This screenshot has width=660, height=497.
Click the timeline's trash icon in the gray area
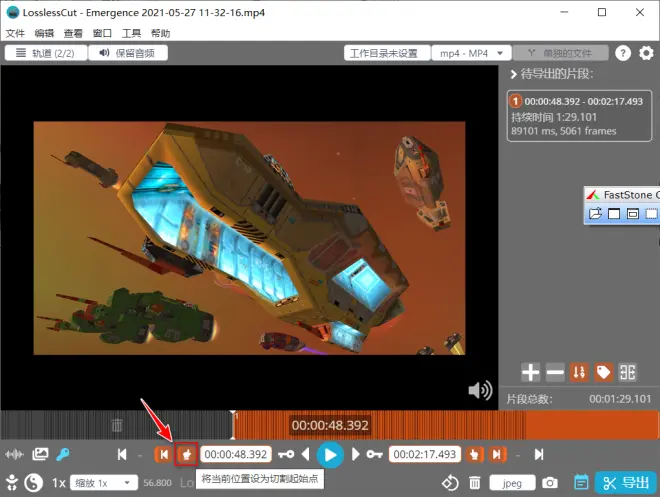pos(117,425)
